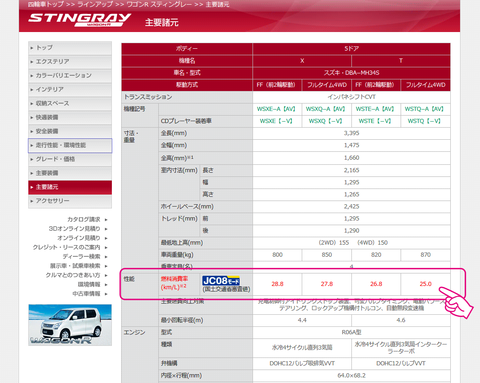Click the JC08 mode badge
Viewport: 480px width, 383px height.
[221, 281]
